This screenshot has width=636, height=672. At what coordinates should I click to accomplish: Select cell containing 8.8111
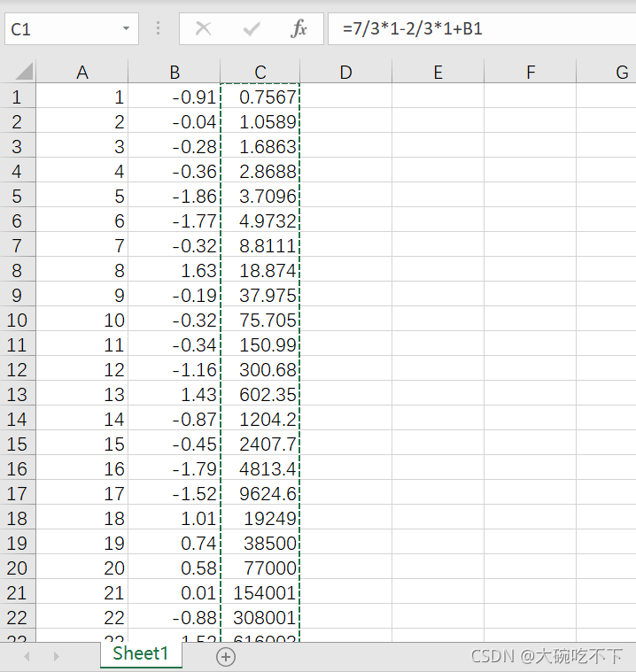[260, 245]
